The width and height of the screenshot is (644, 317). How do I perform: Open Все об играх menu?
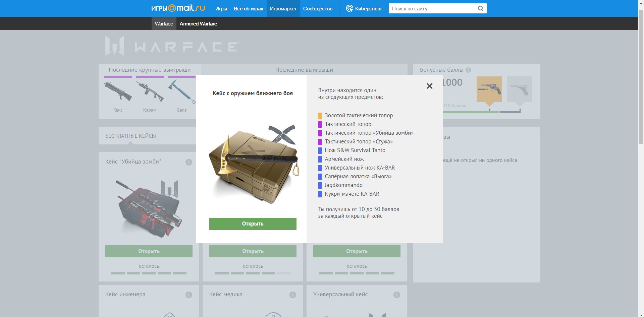(x=248, y=8)
